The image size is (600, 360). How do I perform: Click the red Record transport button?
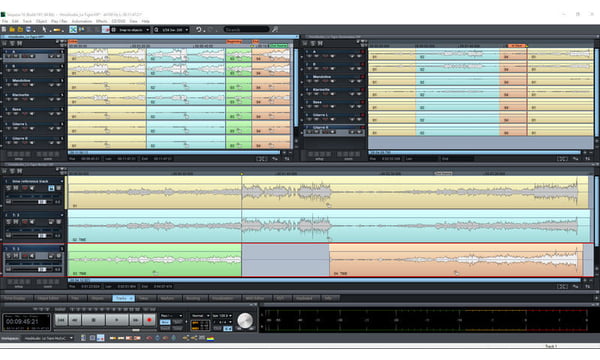tap(149, 320)
